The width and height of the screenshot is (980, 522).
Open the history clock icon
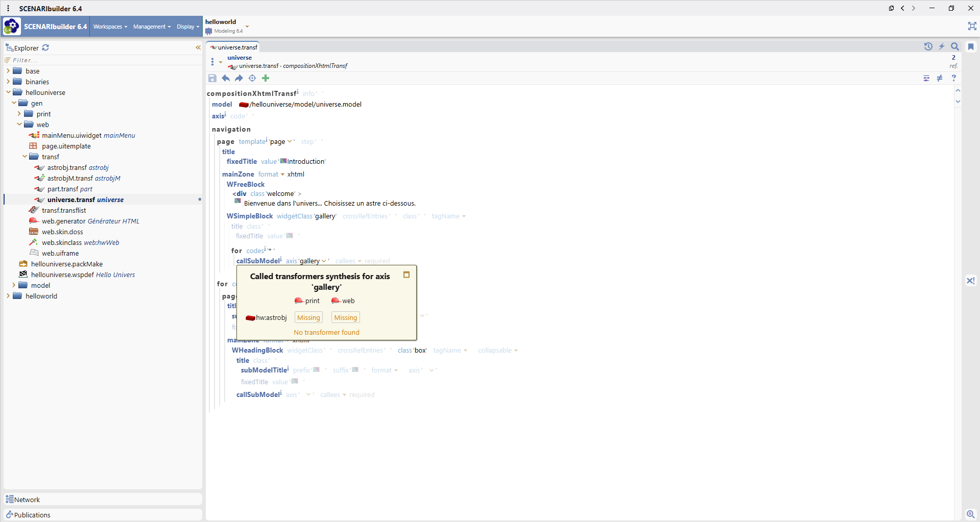tap(928, 46)
